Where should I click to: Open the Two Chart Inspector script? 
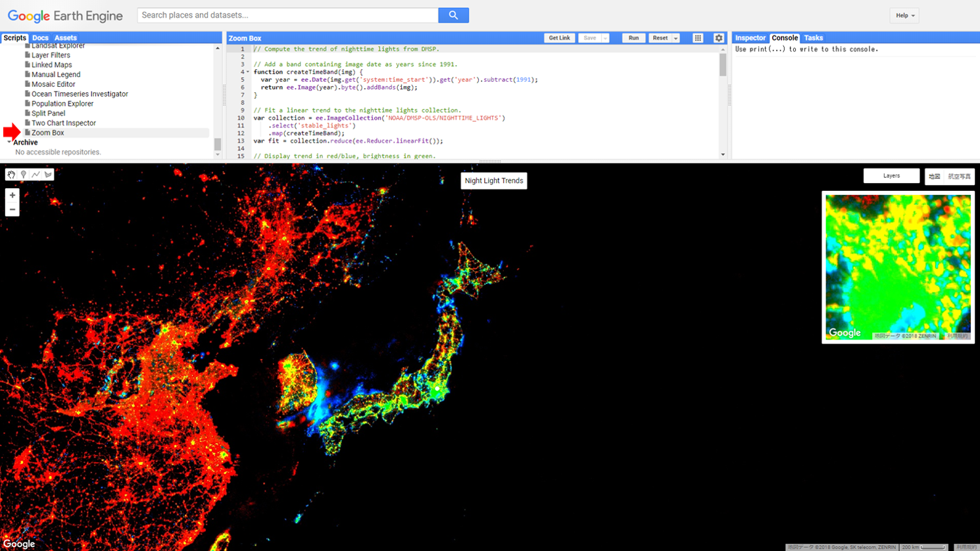coord(64,123)
